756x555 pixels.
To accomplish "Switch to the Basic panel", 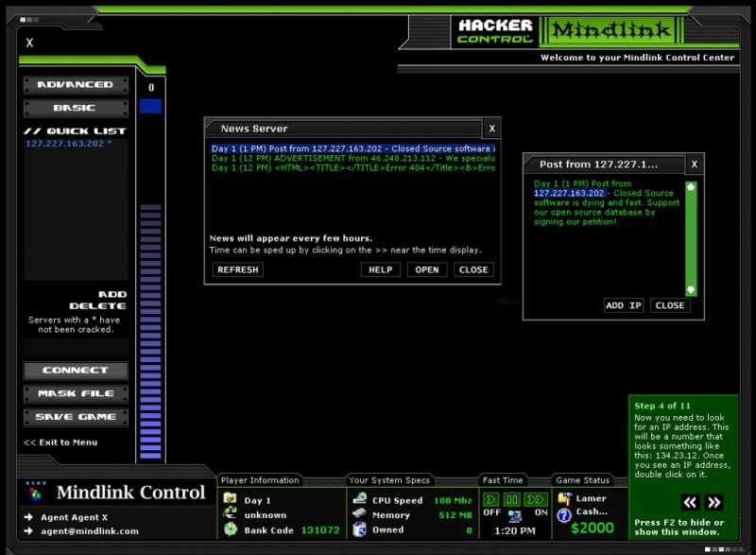I will point(75,108).
